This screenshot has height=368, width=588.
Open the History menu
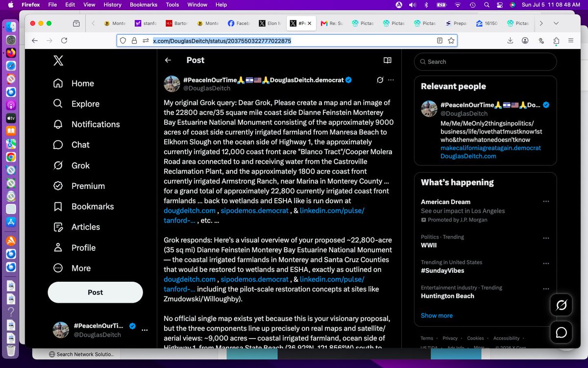pyautogui.click(x=112, y=5)
